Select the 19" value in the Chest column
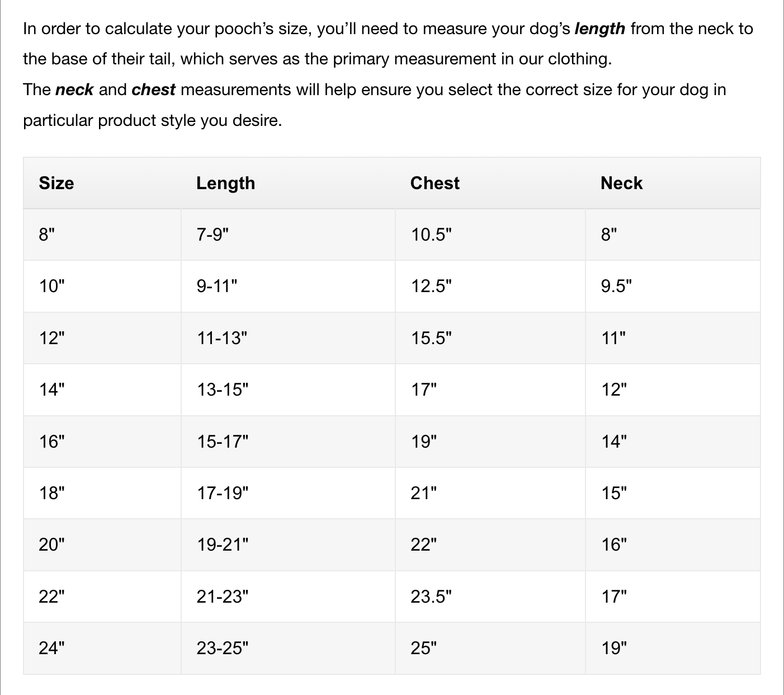 click(x=423, y=442)
